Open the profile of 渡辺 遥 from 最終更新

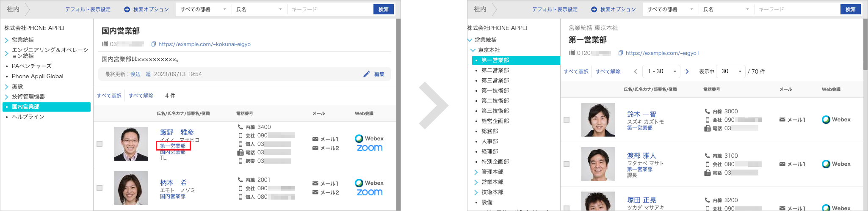tap(141, 74)
